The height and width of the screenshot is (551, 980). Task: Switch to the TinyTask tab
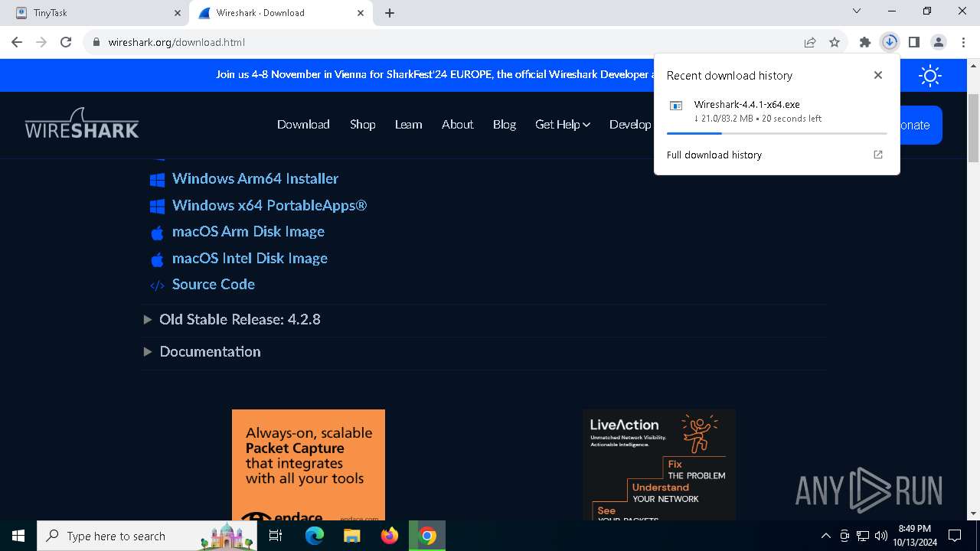96,13
